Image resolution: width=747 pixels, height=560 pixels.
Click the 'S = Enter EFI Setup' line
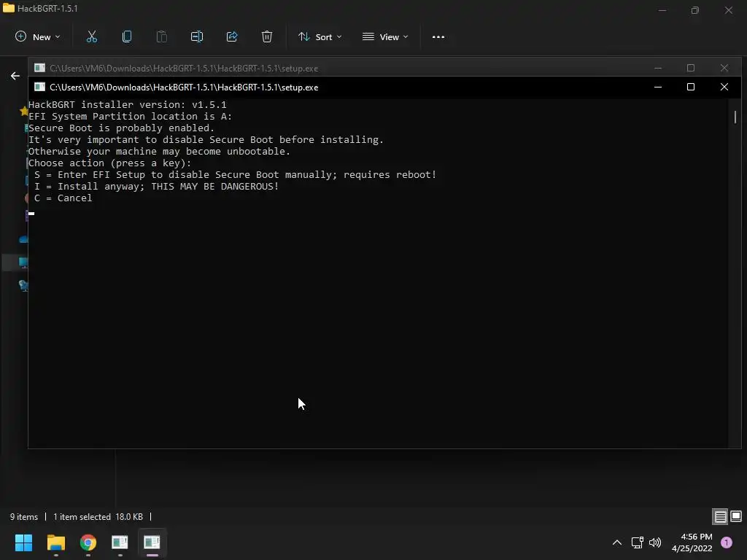pos(236,175)
